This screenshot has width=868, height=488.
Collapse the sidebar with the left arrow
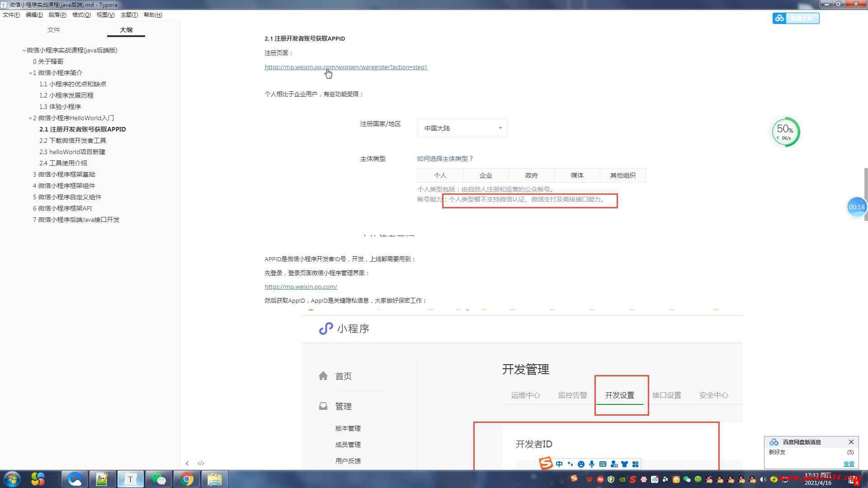tap(187, 463)
